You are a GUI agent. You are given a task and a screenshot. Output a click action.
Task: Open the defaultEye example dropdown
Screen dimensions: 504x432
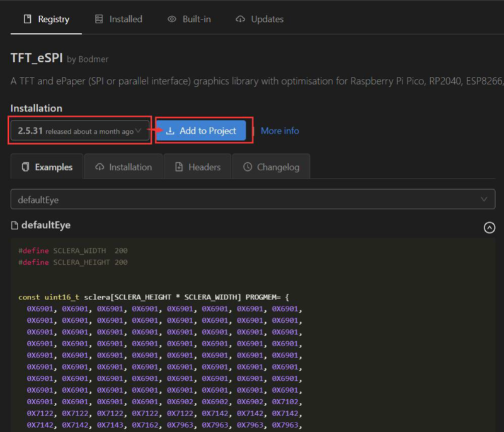click(x=253, y=199)
